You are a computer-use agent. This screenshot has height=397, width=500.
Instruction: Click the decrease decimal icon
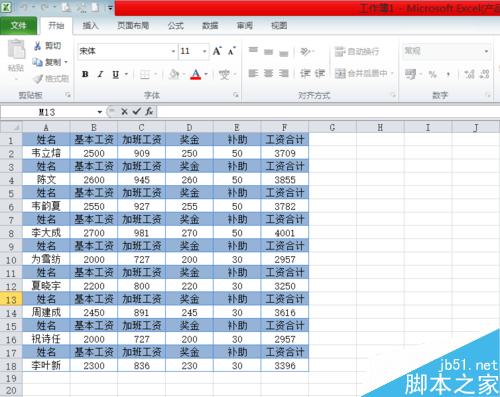click(x=484, y=74)
